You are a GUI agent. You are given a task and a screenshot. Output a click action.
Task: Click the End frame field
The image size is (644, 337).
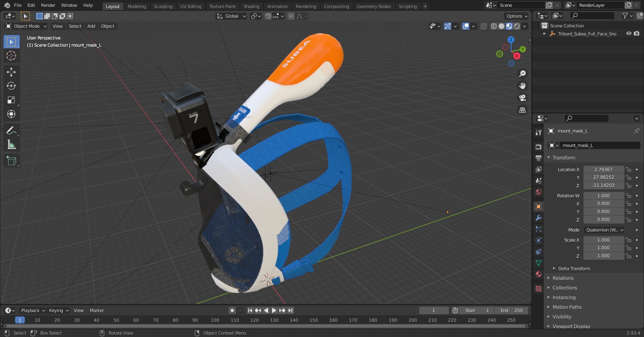tap(512, 310)
